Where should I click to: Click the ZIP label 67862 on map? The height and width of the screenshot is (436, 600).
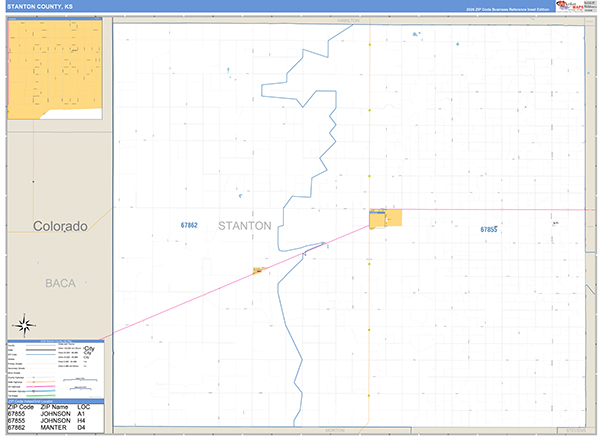coord(189,225)
